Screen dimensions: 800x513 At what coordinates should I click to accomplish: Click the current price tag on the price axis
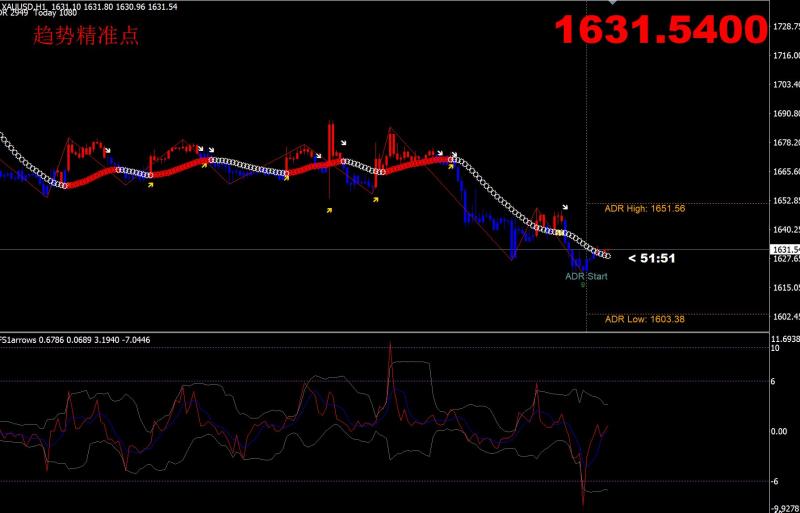(x=785, y=249)
